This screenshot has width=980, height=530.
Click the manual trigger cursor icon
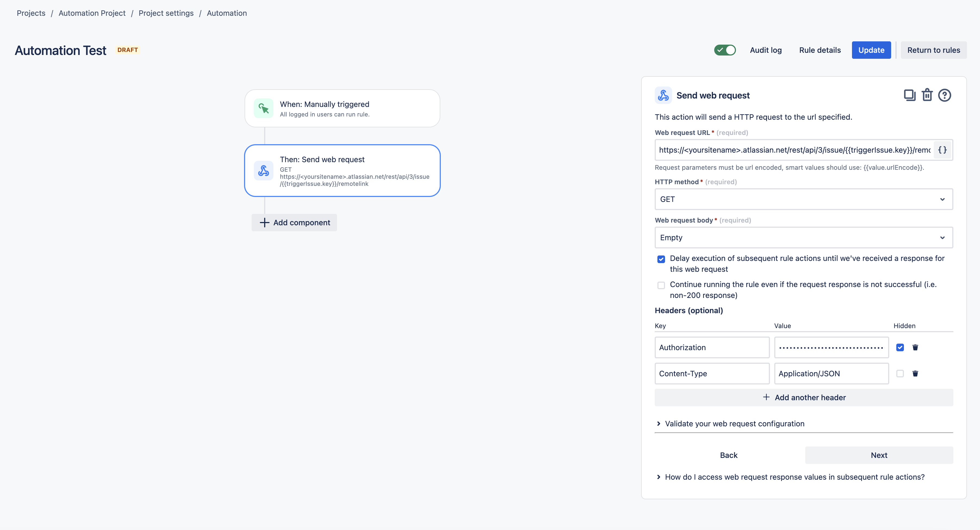264,109
